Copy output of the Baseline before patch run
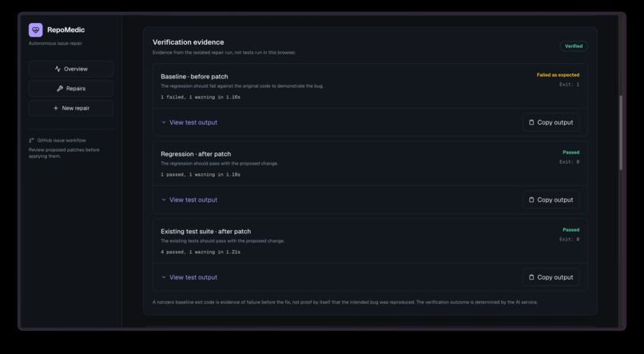Image resolution: width=644 pixels, height=354 pixels. pyautogui.click(x=551, y=122)
